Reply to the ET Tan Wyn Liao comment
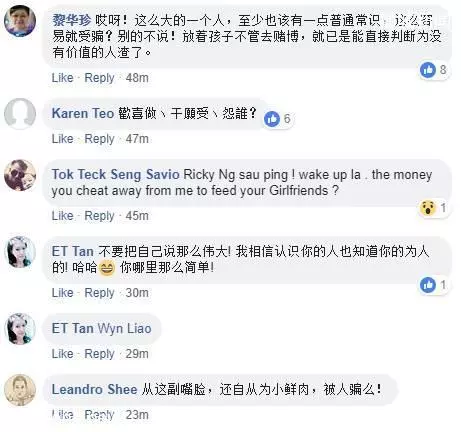This screenshot has width=461, height=432. point(99,354)
